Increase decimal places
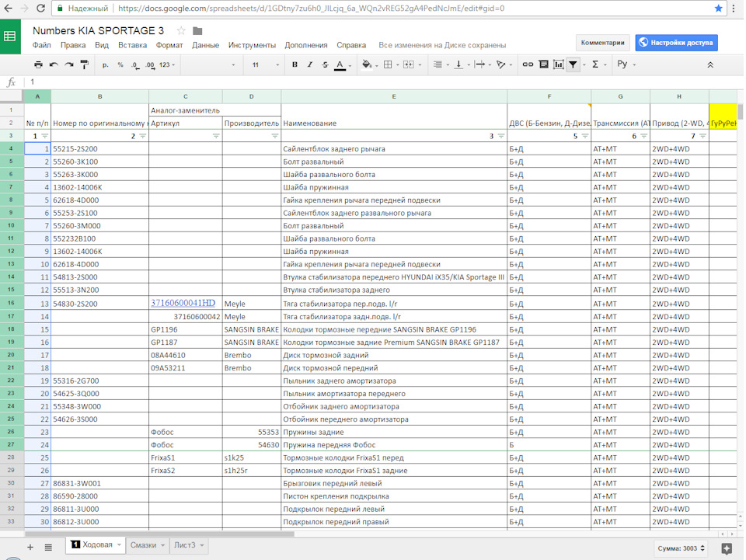This screenshot has height=560, width=746. click(x=150, y=64)
